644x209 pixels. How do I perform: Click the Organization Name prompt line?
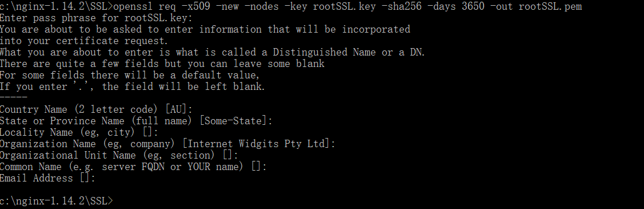pos(167,144)
